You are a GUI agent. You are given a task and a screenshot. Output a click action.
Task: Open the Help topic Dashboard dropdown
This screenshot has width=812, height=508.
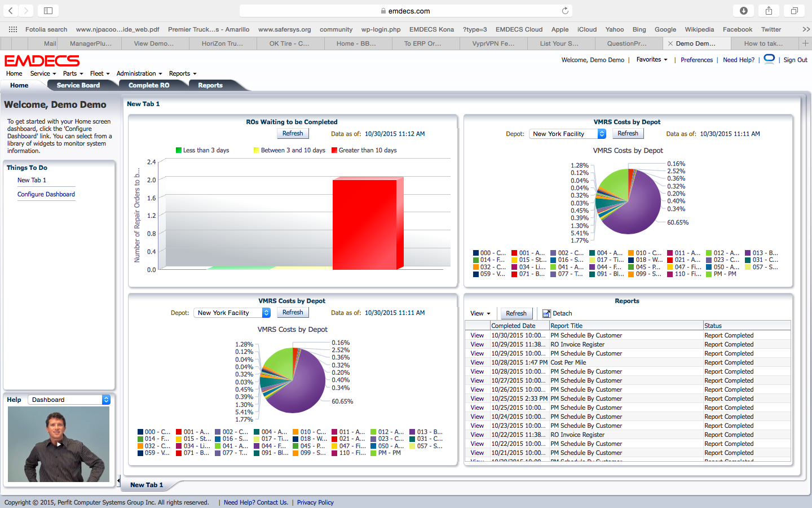[69, 400]
